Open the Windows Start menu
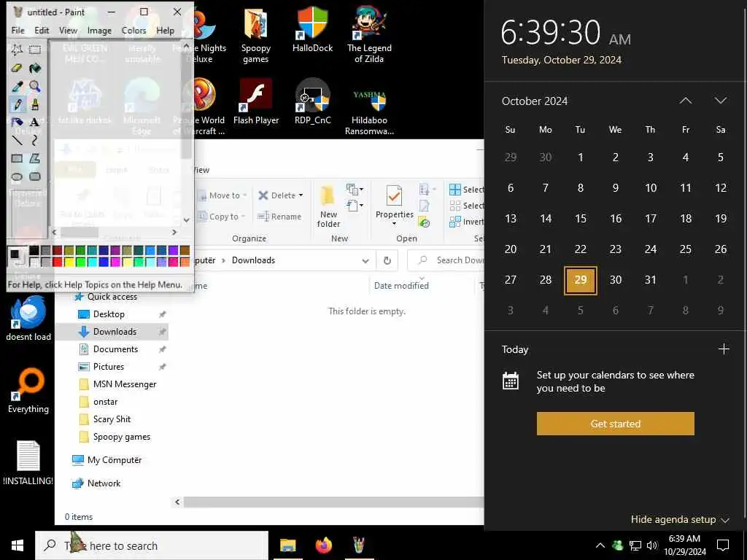 pos(18,545)
